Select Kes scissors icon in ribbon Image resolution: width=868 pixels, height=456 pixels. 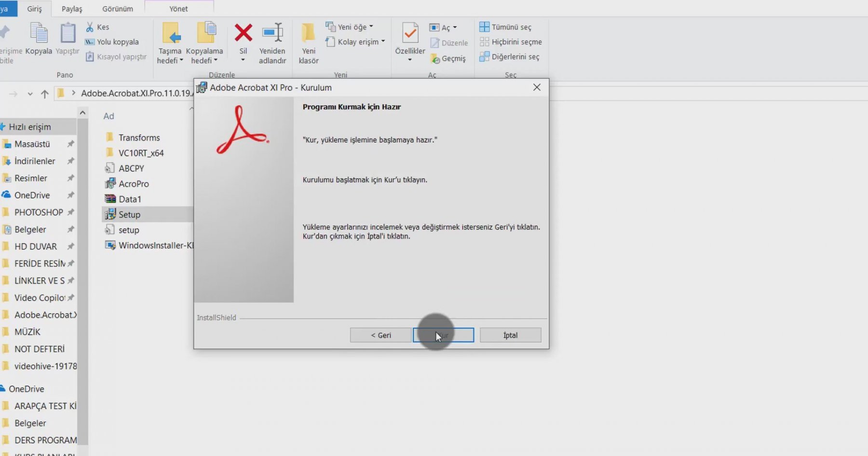click(90, 27)
